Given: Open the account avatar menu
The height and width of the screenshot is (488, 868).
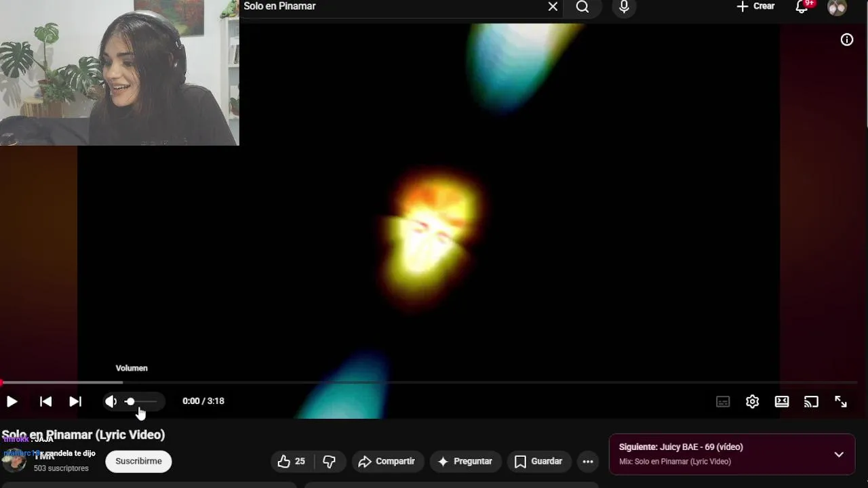Looking at the screenshot, I should (x=837, y=7).
